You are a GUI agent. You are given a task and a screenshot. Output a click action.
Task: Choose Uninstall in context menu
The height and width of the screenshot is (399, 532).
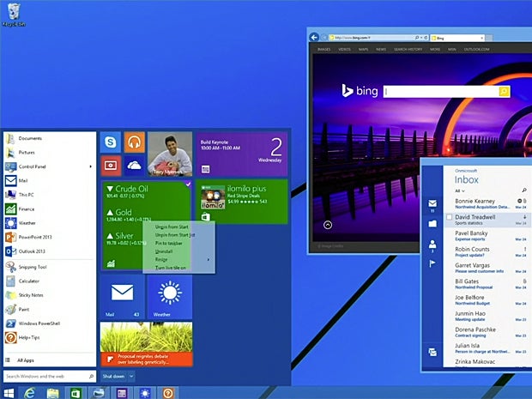tap(164, 251)
